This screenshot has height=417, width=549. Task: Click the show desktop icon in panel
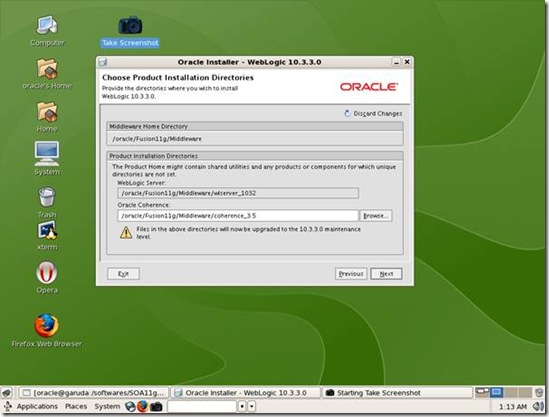(x=7, y=392)
